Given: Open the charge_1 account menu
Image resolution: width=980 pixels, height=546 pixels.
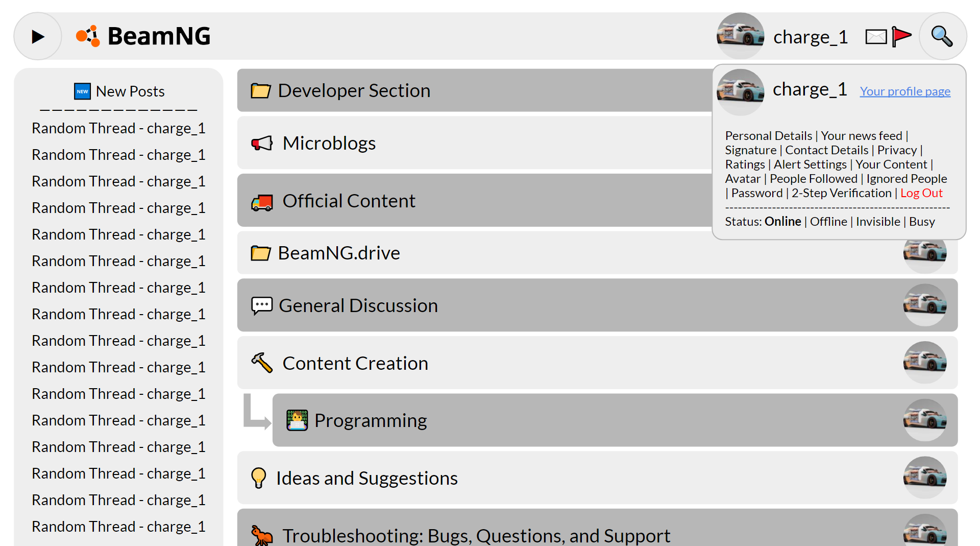Looking at the screenshot, I should pyautogui.click(x=811, y=36).
